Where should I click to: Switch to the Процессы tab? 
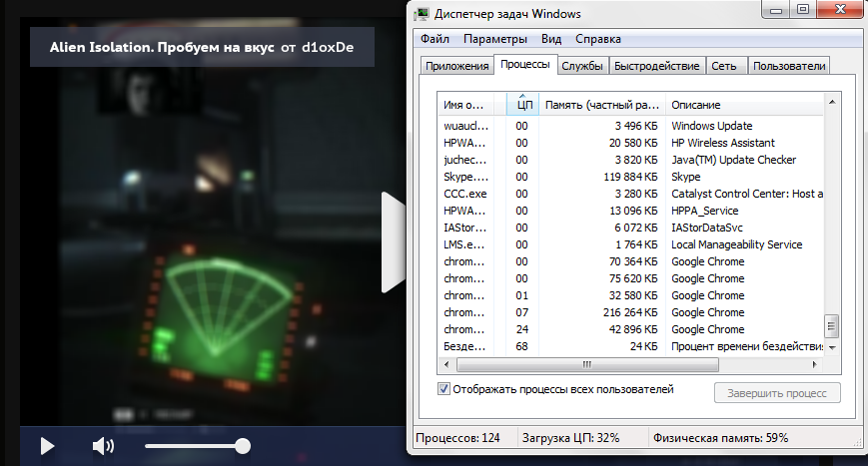coord(524,64)
